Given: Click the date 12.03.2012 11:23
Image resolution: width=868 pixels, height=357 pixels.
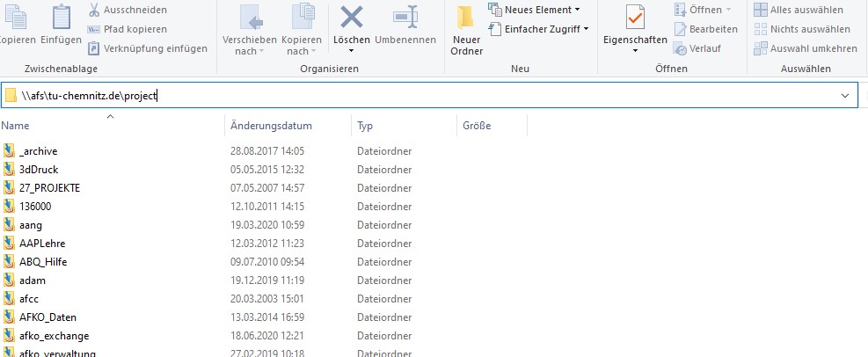Looking at the screenshot, I should click(267, 243).
